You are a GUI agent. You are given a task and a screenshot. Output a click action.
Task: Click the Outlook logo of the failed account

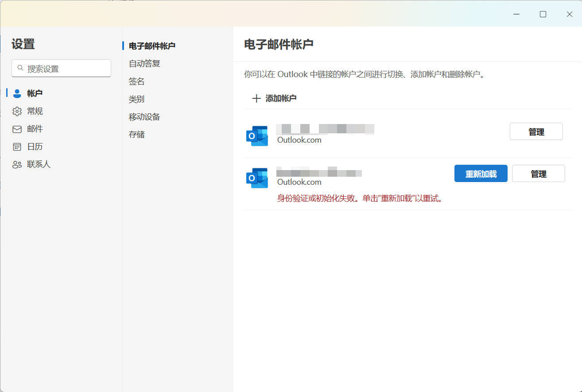[257, 178]
